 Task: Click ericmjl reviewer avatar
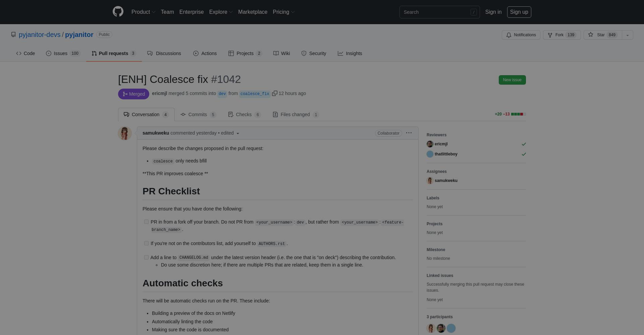[430, 144]
